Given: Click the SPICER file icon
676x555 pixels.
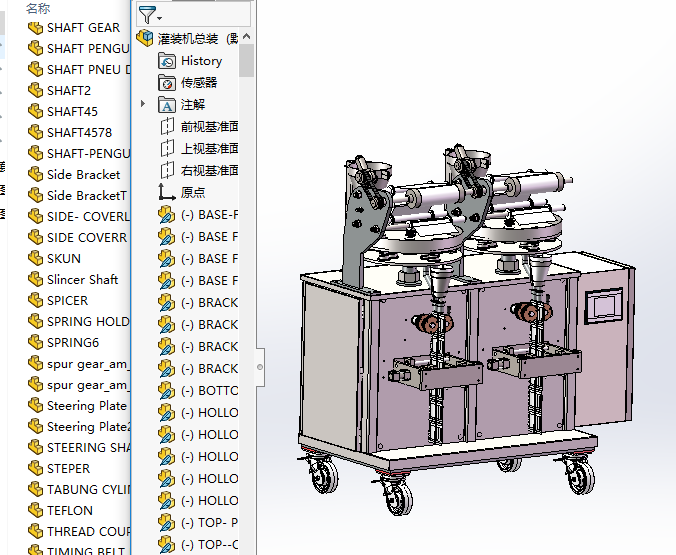Looking at the screenshot, I should [x=35, y=301].
